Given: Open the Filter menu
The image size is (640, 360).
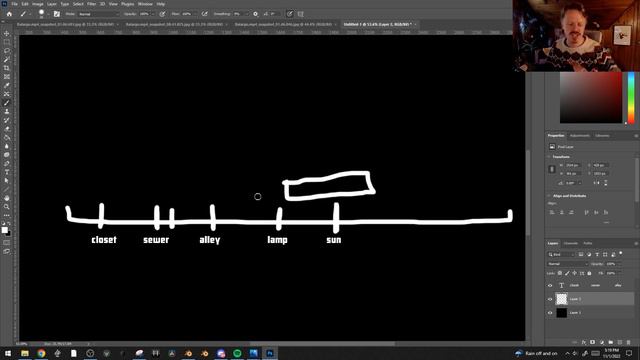Looking at the screenshot, I should click(x=91, y=4).
